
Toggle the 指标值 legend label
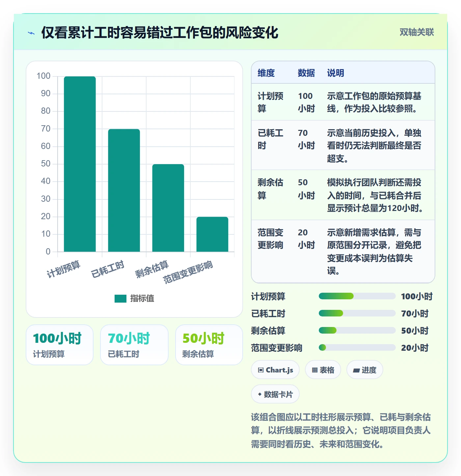142,298
